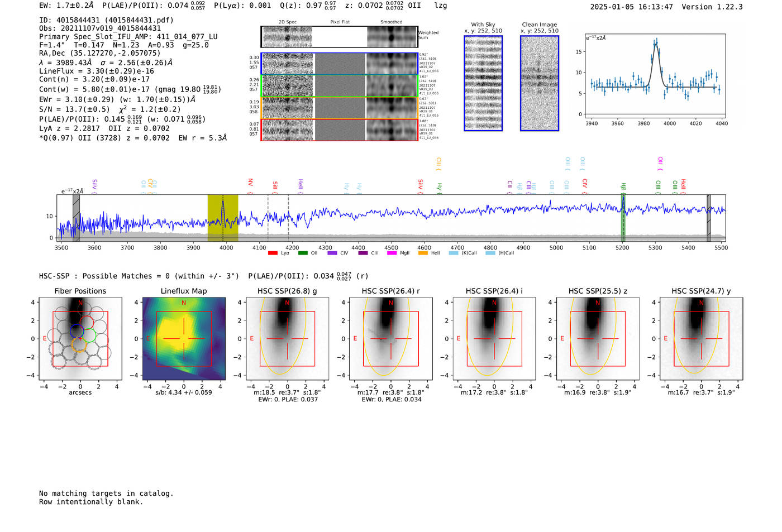This screenshot has width=782, height=532.
Task: Click the orange fiber circle in Fiber Positions
Action: click(79, 344)
